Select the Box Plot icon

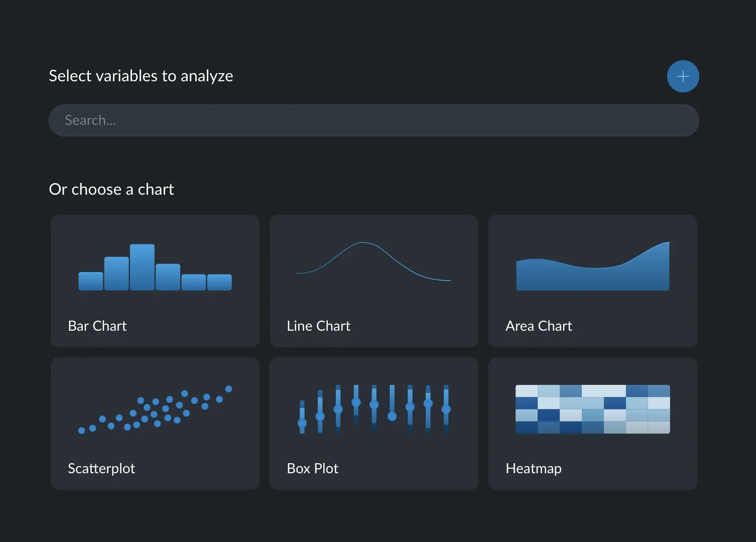pos(373,409)
